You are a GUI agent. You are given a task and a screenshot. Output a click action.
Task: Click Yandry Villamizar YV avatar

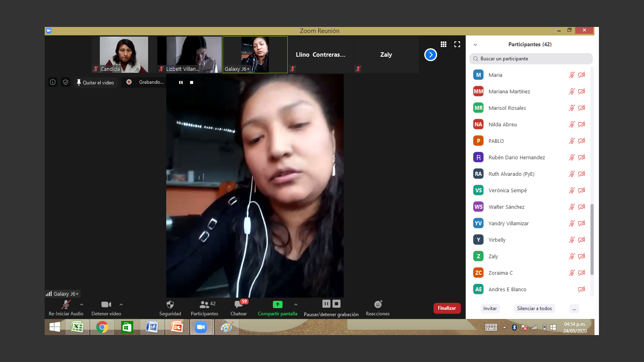click(x=478, y=223)
